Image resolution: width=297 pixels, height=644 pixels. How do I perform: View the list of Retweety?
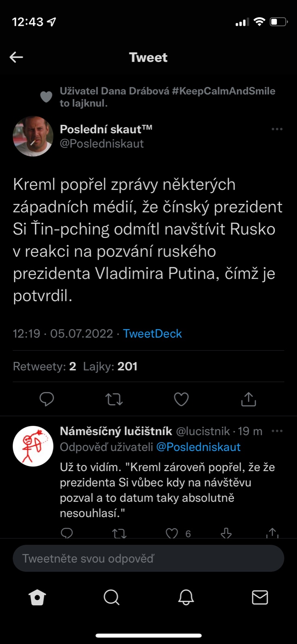point(44,366)
